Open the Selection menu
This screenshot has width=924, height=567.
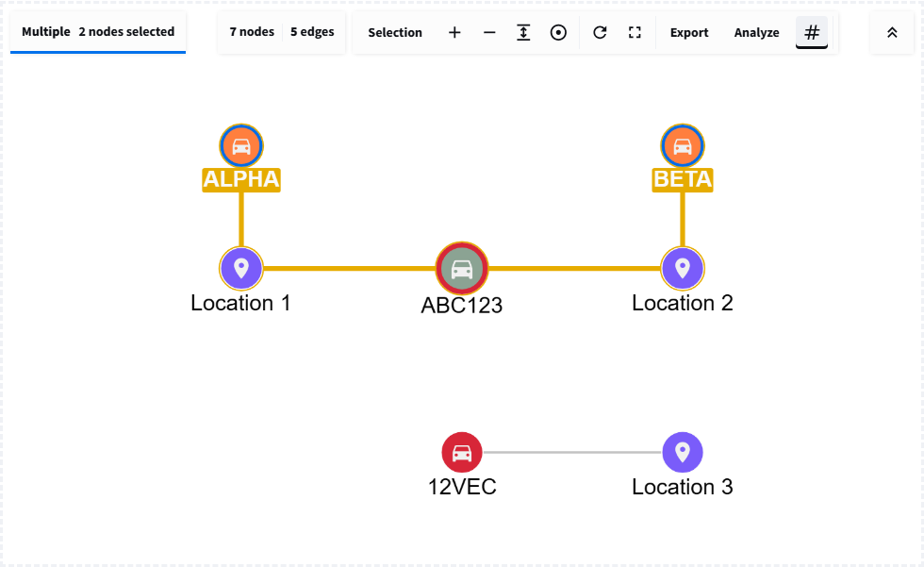(395, 32)
